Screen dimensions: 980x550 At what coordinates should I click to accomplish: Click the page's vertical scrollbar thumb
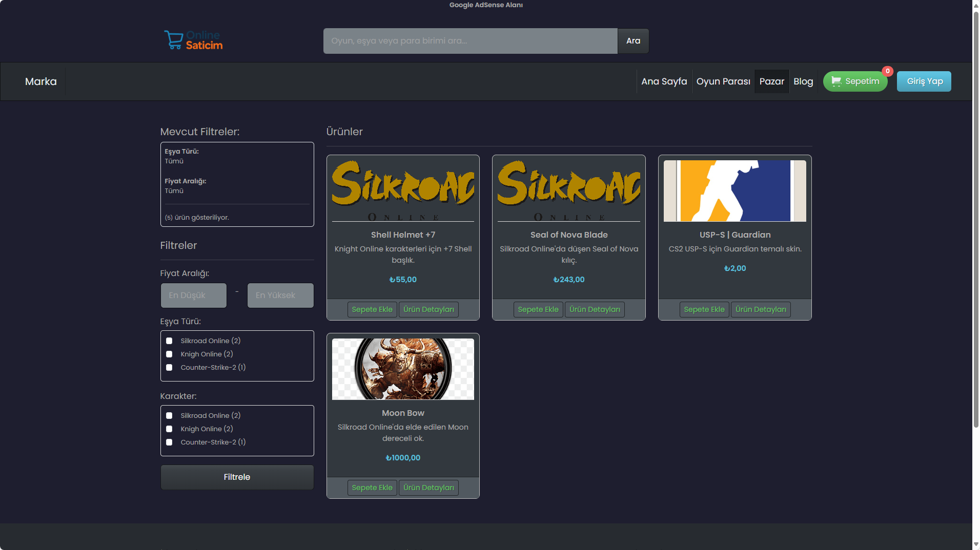[976, 219]
